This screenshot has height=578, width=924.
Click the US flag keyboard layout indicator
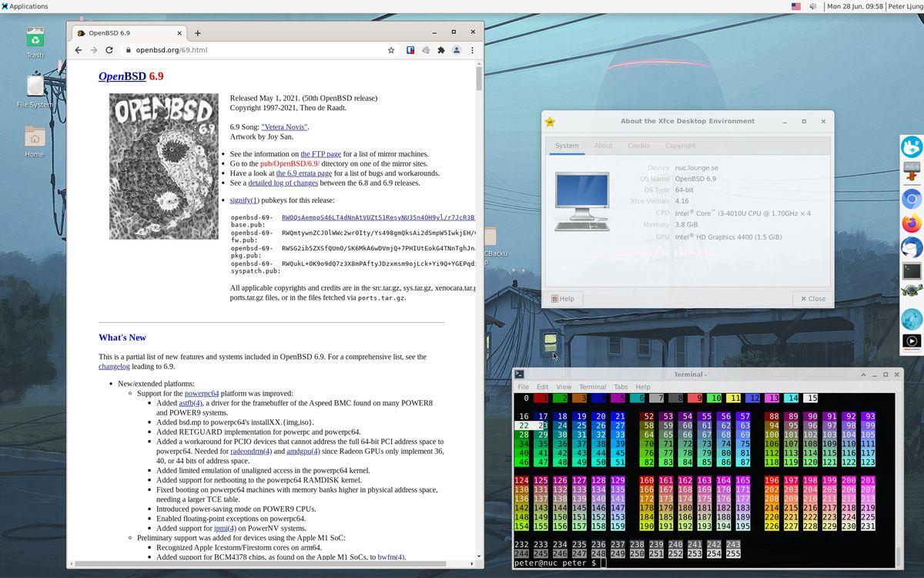click(x=796, y=6)
